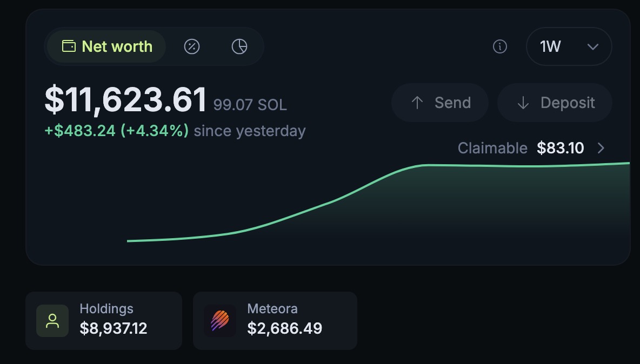
Task: Open the Meteora position card
Action: click(275, 320)
